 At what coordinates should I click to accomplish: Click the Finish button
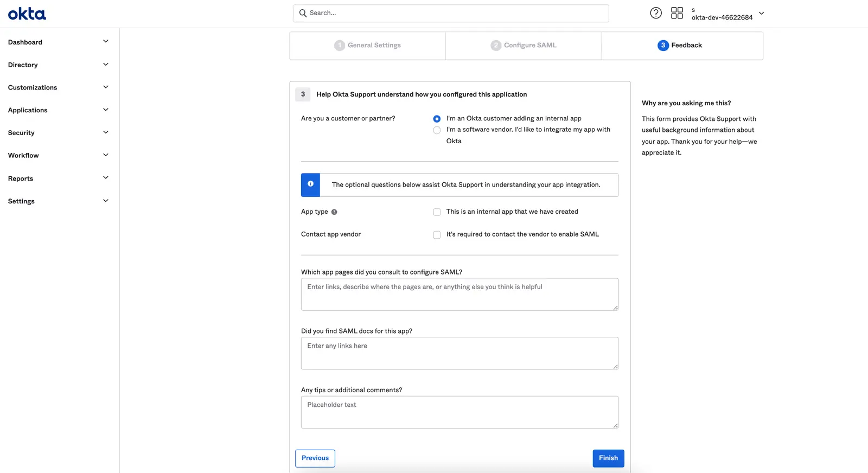tap(608, 458)
